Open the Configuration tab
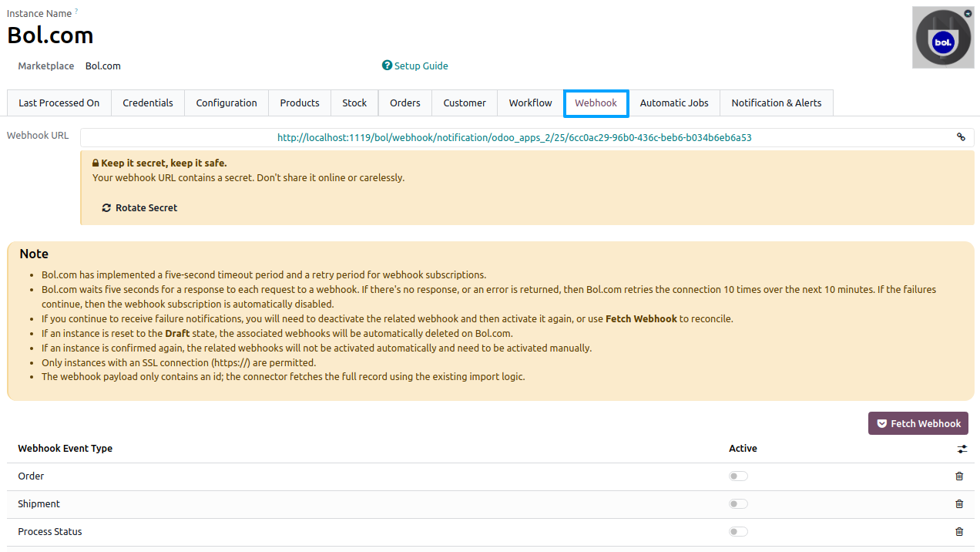Viewport: 980px width, 552px height. tap(227, 103)
